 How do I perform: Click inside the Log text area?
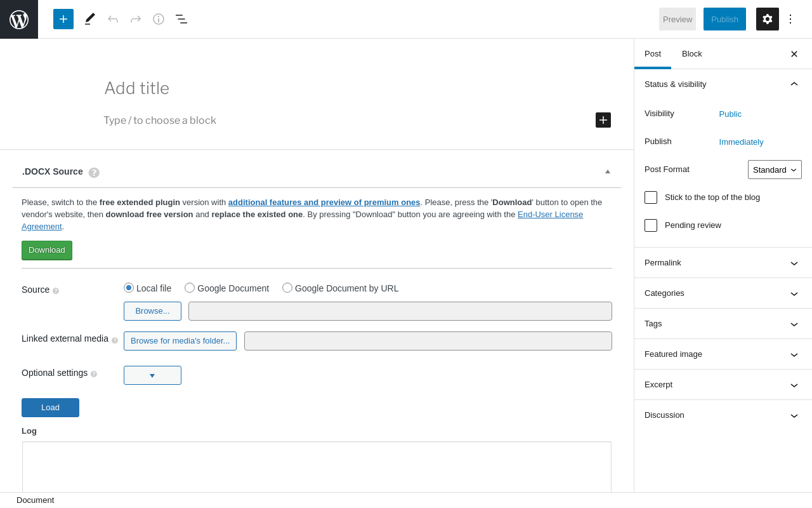click(x=317, y=467)
